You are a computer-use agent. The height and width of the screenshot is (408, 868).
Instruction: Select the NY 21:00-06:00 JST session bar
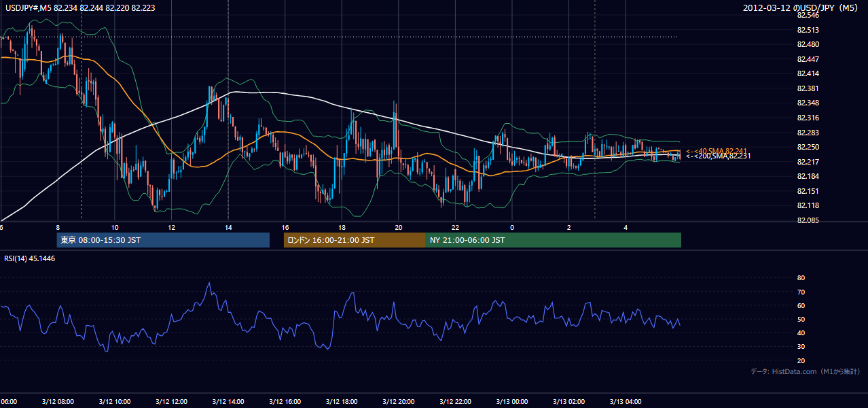pos(554,240)
